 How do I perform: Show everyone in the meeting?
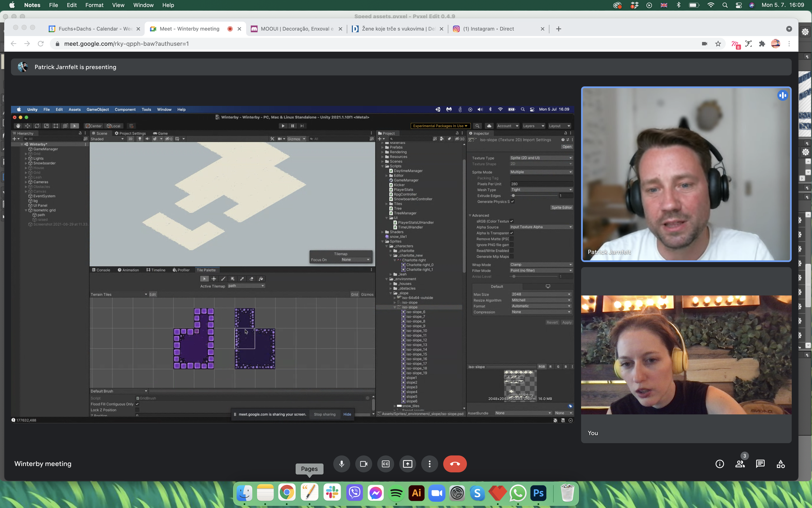740,464
